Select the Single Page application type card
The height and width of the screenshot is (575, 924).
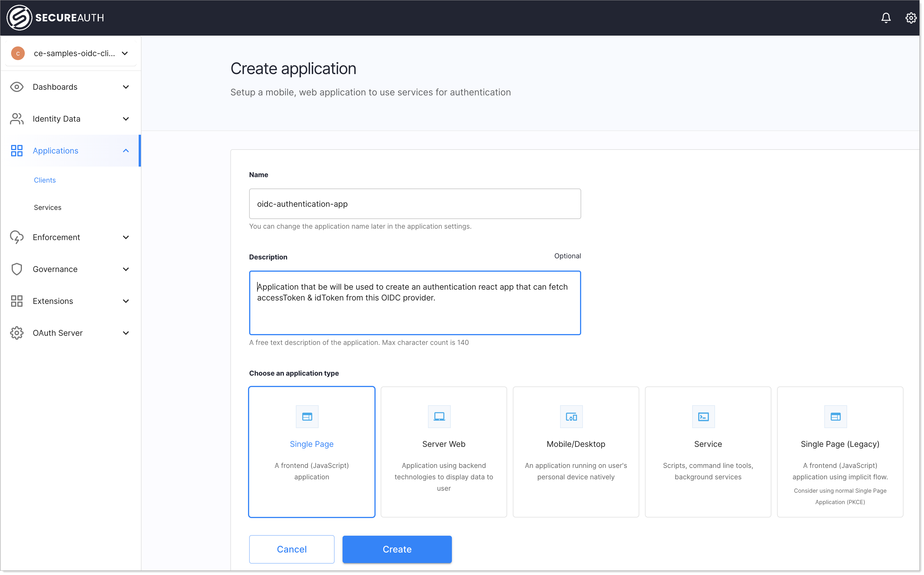click(x=312, y=452)
